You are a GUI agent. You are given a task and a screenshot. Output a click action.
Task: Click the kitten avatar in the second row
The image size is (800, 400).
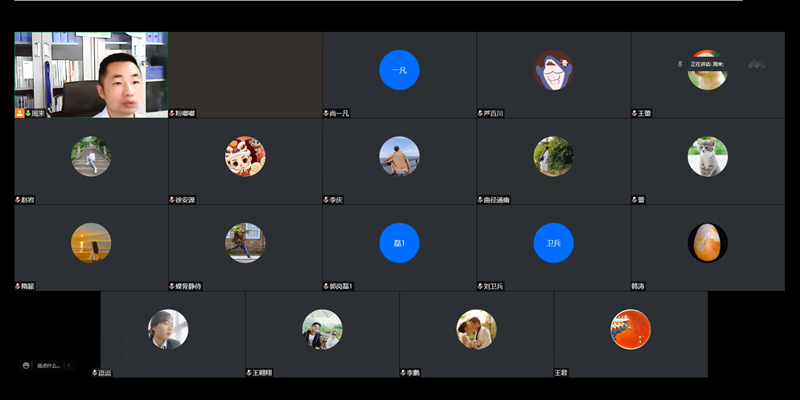coord(707,156)
